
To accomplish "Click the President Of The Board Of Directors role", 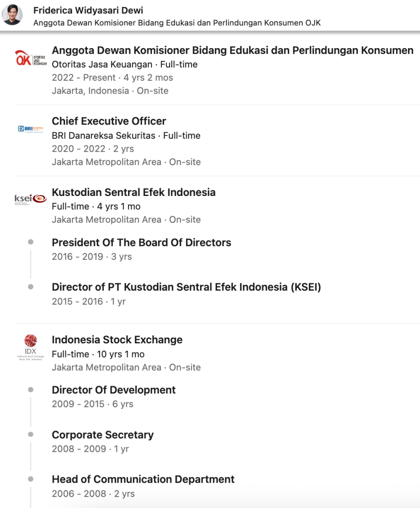I will click(141, 243).
